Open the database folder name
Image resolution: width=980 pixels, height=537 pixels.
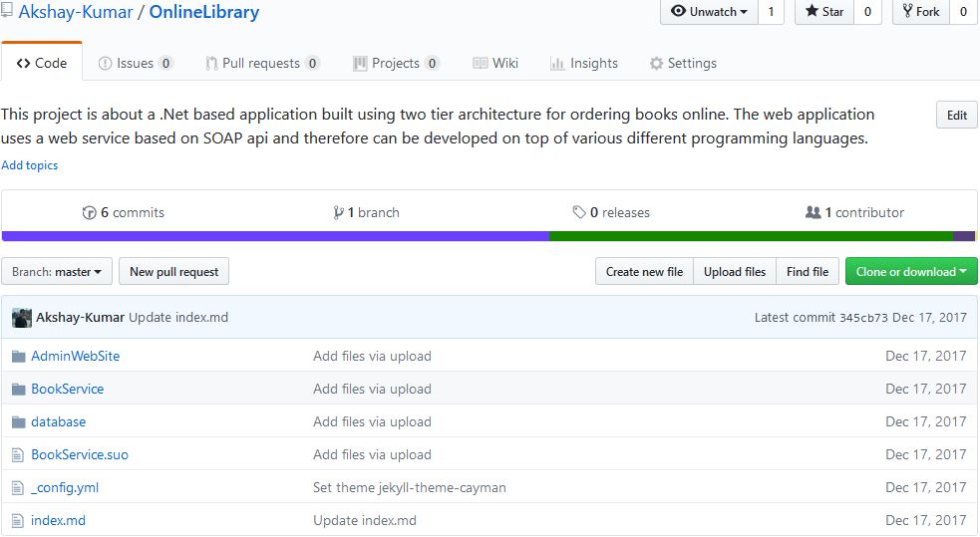pyautogui.click(x=58, y=422)
